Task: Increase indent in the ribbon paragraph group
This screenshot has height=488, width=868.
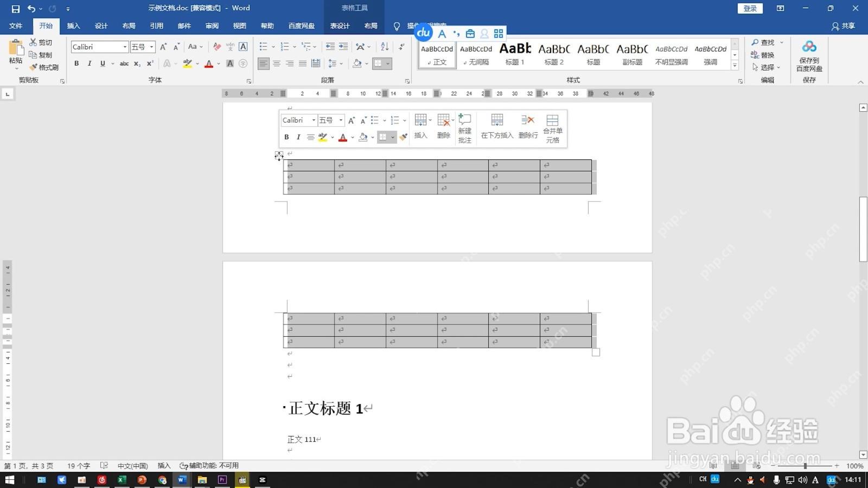Action: 343,47
